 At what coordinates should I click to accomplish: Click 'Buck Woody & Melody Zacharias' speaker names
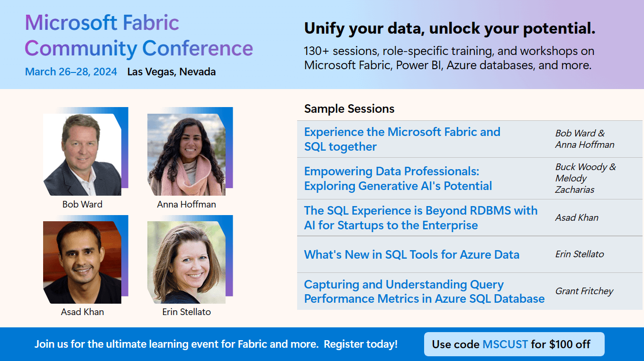(585, 178)
